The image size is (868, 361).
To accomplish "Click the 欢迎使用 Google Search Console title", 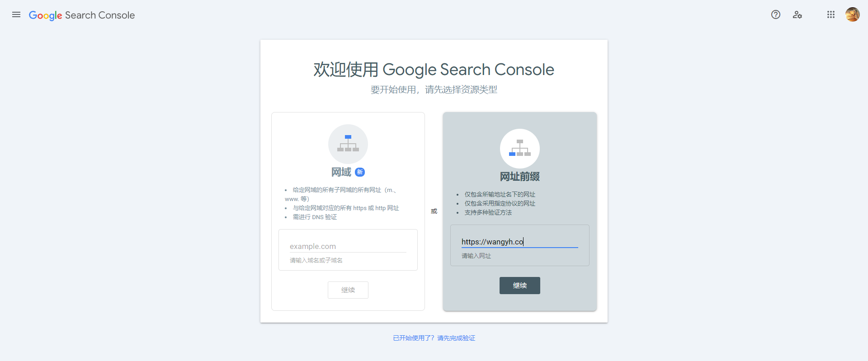I will coord(434,70).
